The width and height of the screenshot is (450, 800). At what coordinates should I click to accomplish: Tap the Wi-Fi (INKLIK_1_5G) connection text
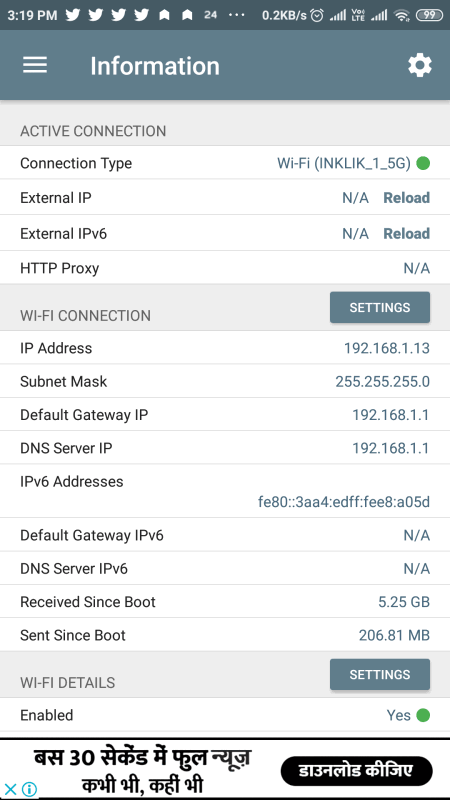[x=344, y=163]
